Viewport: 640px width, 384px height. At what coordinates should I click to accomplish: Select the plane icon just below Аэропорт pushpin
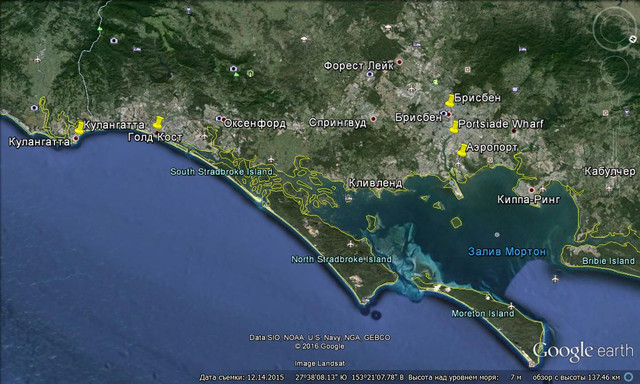[458, 164]
